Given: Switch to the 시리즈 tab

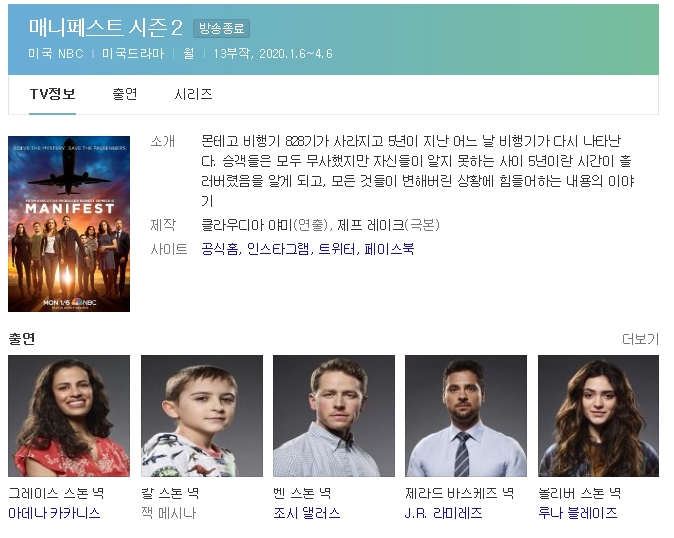Looking at the screenshot, I should pyautogui.click(x=193, y=94).
